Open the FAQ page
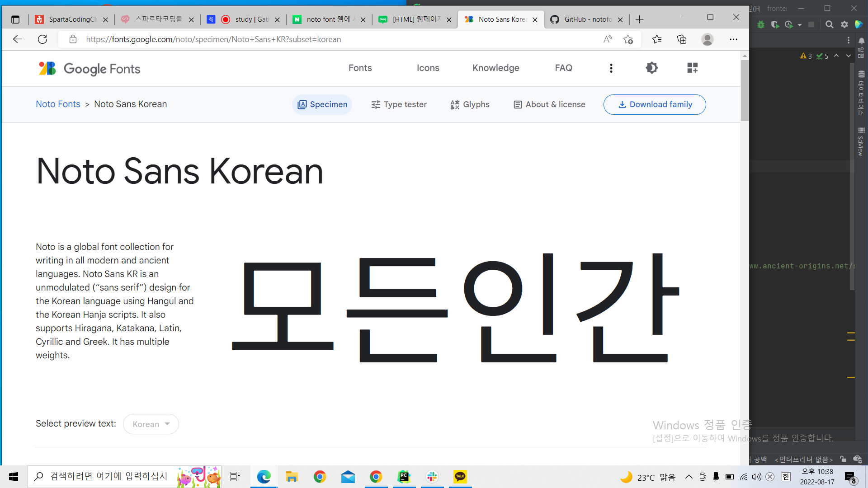The width and height of the screenshot is (868, 488). coord(563,68)
